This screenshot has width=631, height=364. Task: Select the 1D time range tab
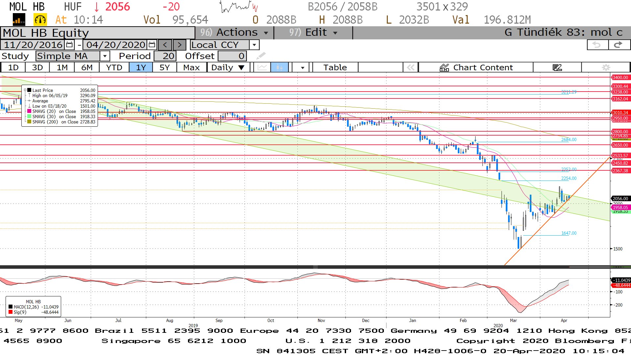[13, 67]
